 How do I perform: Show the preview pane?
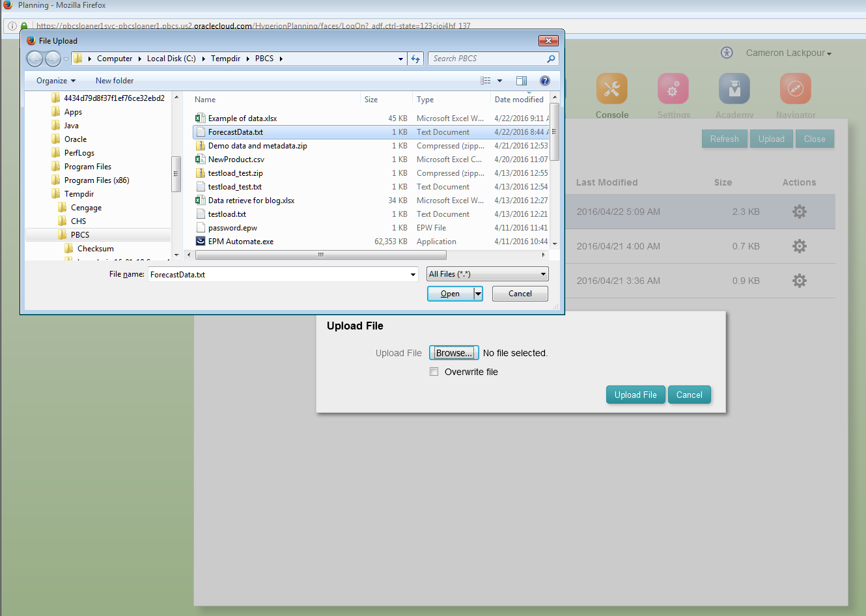pyautogui.click(x=522, y=81)
